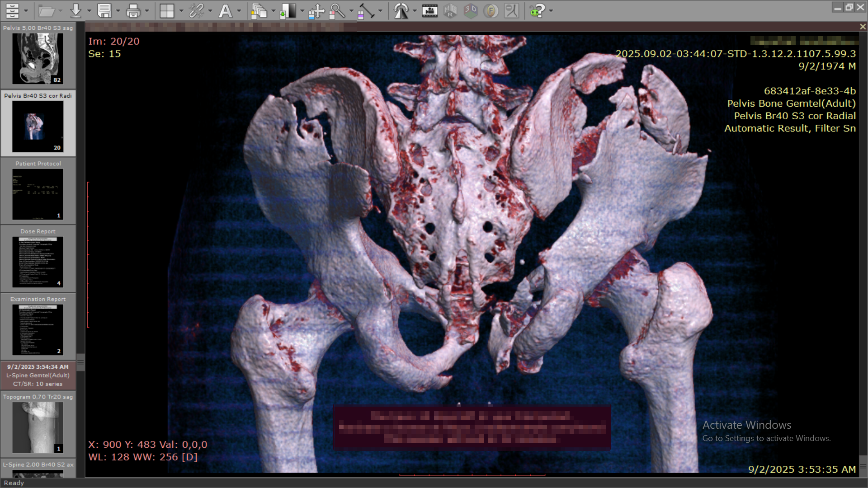Click the time-intensity curve icon
The image size is (868, 488).
[511, 10]
